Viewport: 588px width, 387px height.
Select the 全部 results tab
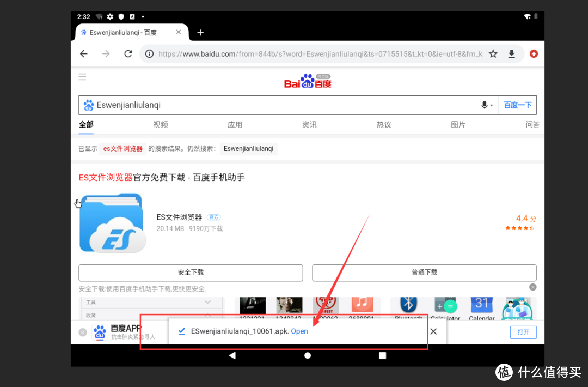(x=86, y=125)
